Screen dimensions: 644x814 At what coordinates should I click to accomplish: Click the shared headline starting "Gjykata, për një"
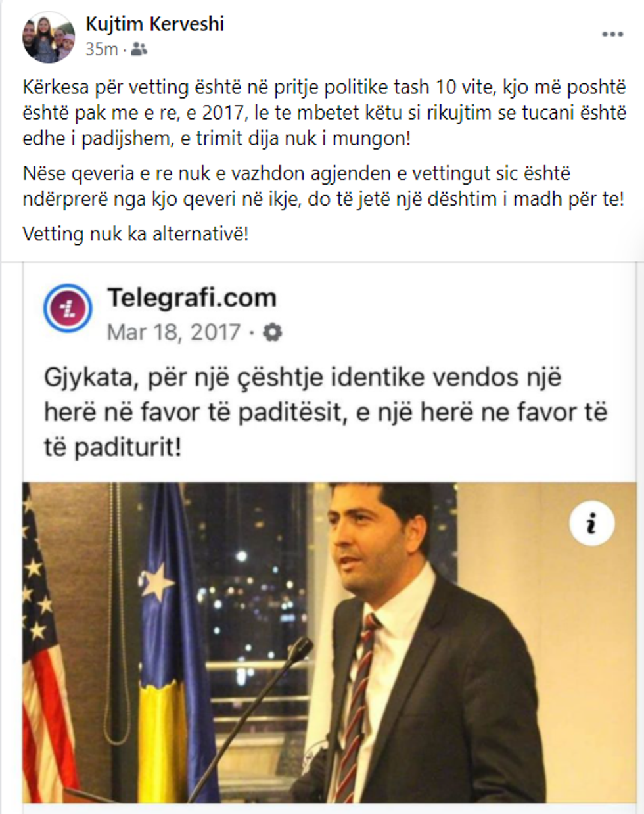pyautogui.click(x=326, y=413)
